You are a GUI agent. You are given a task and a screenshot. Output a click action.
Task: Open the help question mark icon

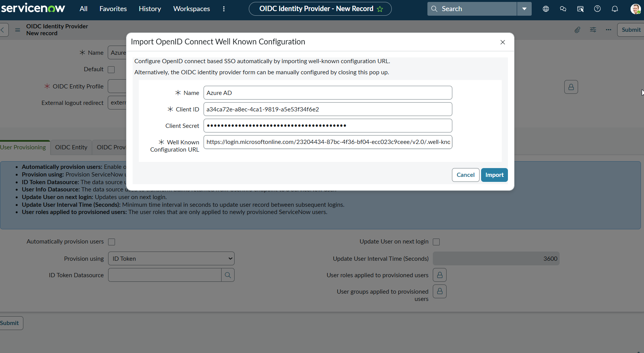(597, 9)
